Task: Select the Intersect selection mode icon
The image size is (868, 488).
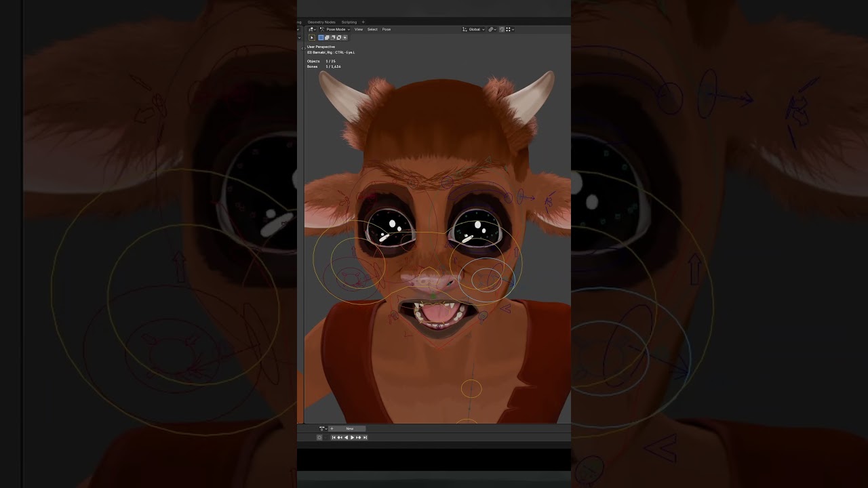Action: point(344,37)
